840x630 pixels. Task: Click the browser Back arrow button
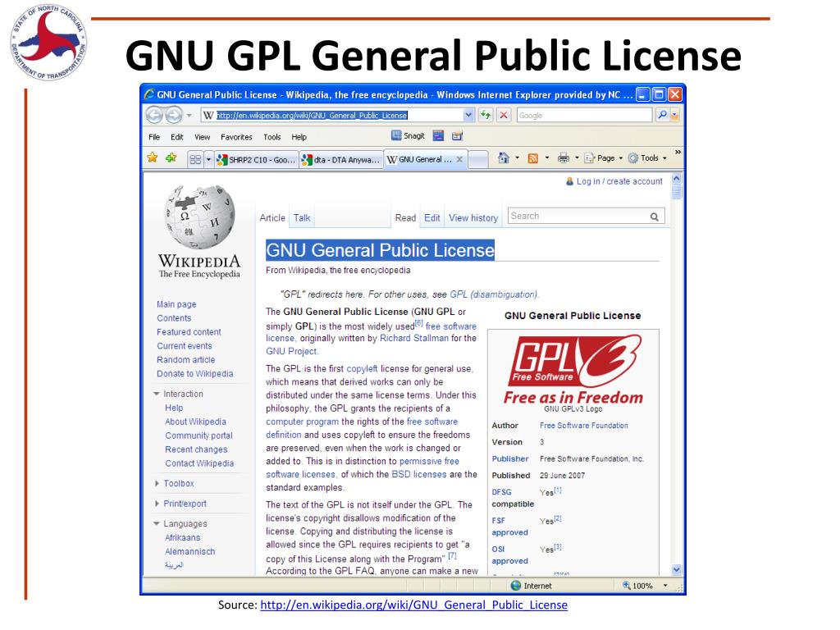[154, 115]
